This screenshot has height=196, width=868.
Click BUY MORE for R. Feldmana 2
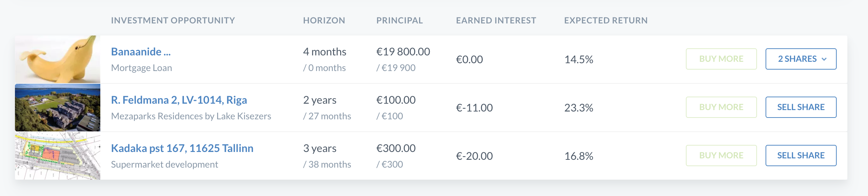(x=721, y=107)
